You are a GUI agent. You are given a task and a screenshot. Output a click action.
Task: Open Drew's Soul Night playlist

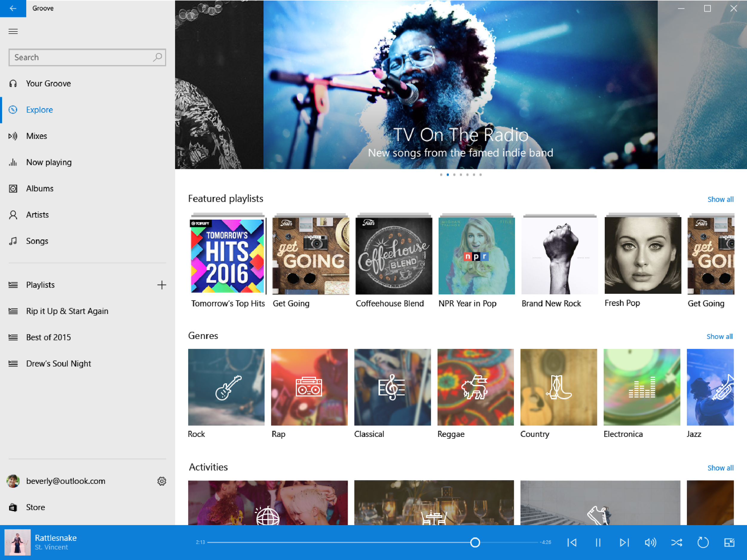pyautogui.click(x=88, y=363)
